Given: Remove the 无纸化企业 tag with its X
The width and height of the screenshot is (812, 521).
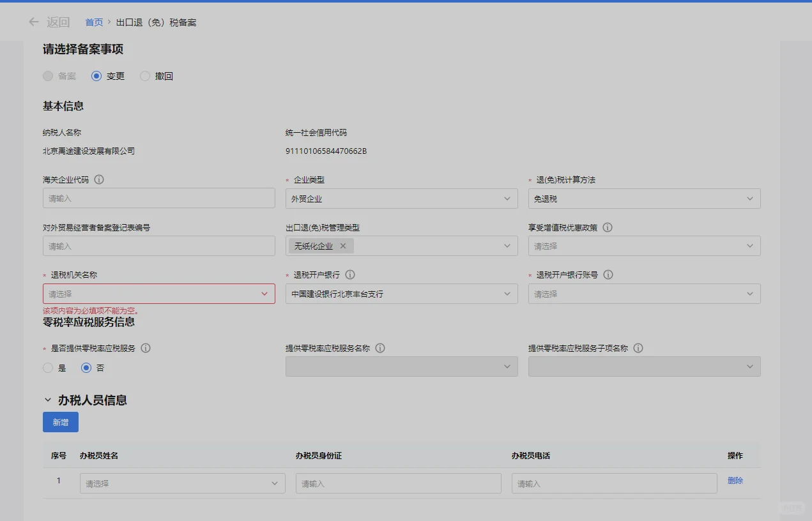Looking at the screenshot, I should tap(342, 245).
